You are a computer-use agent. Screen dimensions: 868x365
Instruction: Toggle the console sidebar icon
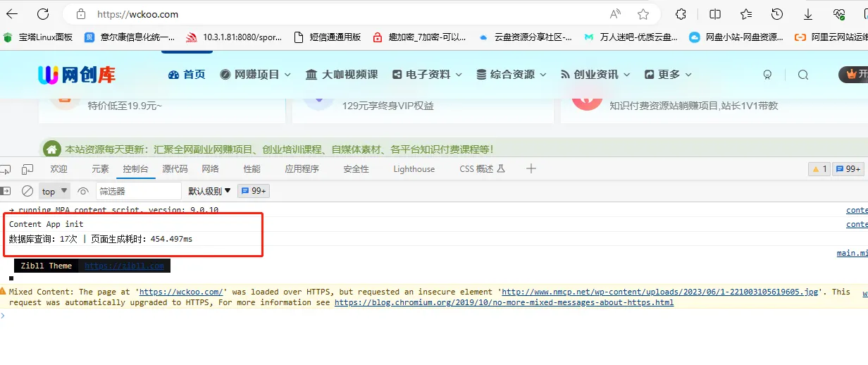click(x=6, y=191)
